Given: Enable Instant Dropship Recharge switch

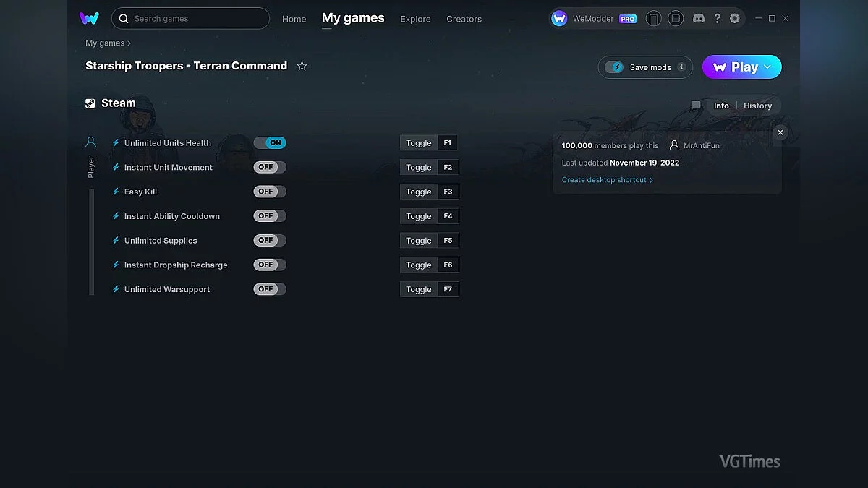Looking at the screenshot, I should point(270,265).
